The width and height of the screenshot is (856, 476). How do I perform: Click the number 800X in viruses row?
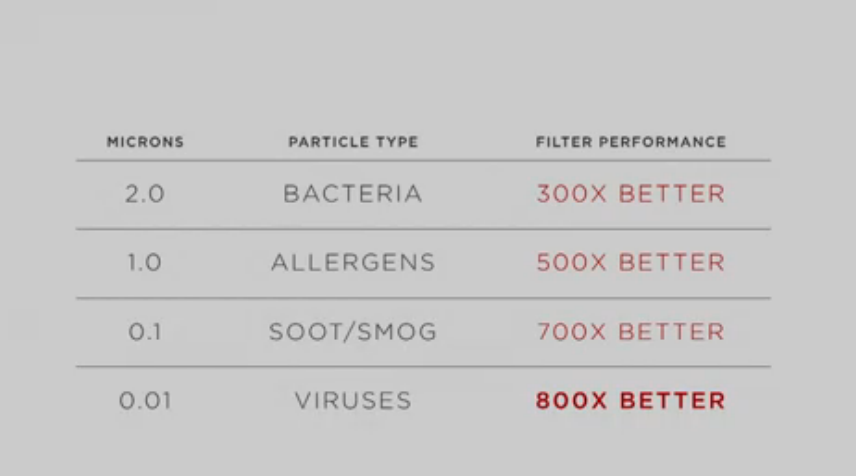[x=571, y=401]
